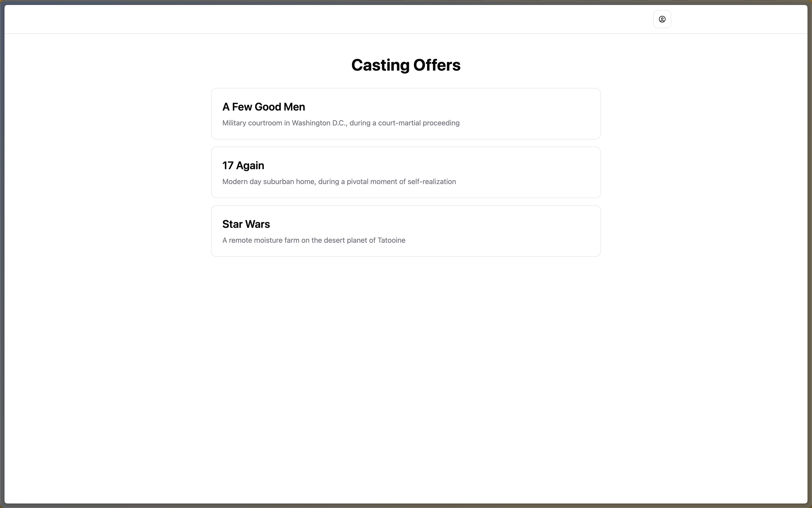Click the Tatooine moisture farm description
The height and width of the screenshot is (508, 812).
pos(314,240)
